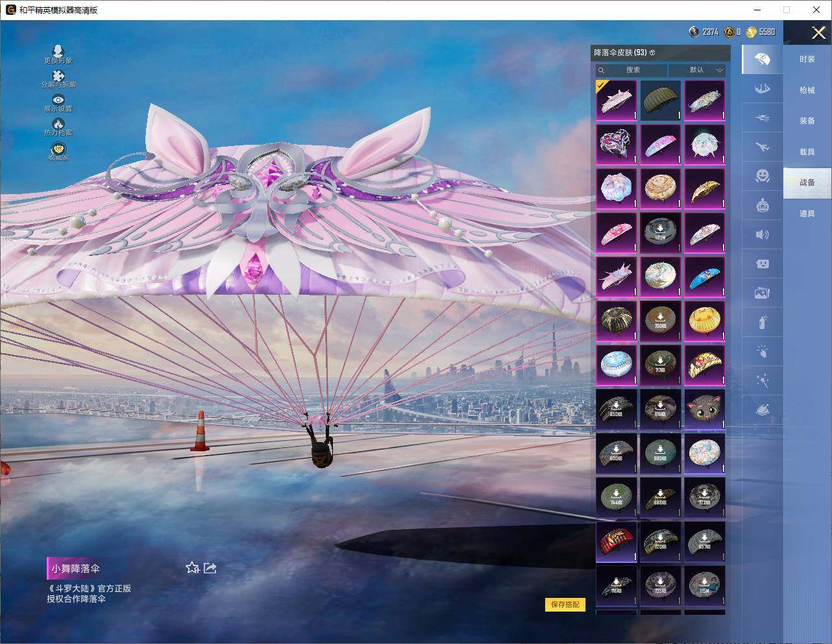Open 收藏家 collector badge icon
This screenshot has height=644, width=832.
[x=58, y=152]
